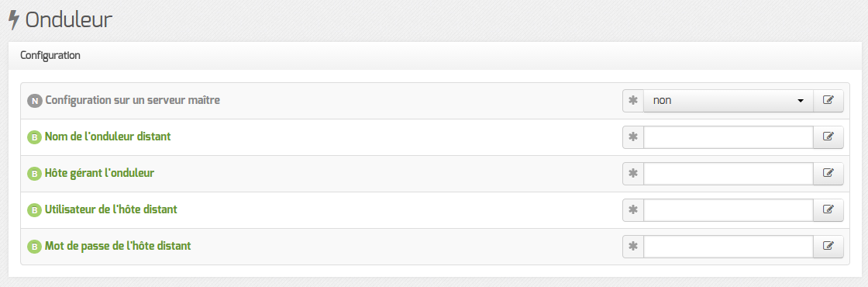
Task: Click edit icon for Utilisateur de l'hôte distant
Action: [x=828, y=210]
